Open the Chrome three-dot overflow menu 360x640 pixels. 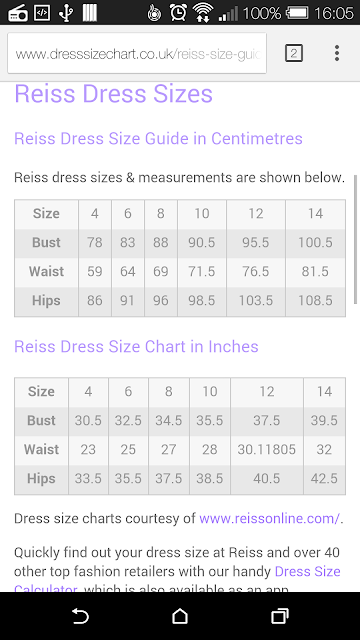coord(337,53)
